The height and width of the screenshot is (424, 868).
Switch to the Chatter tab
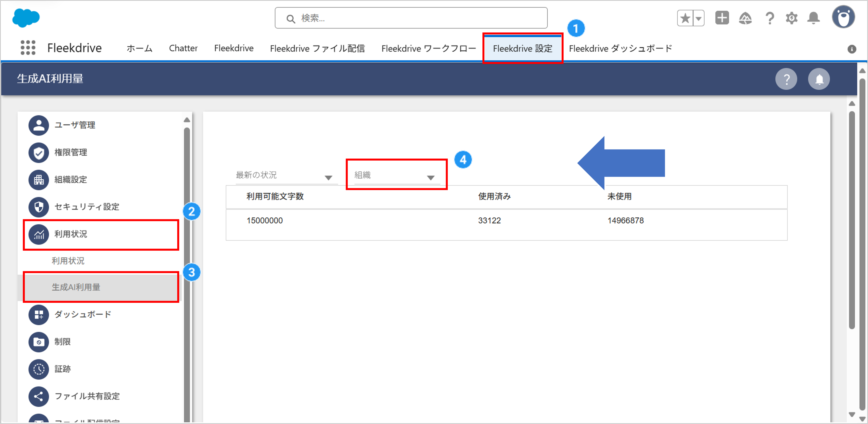pos(183,48)
